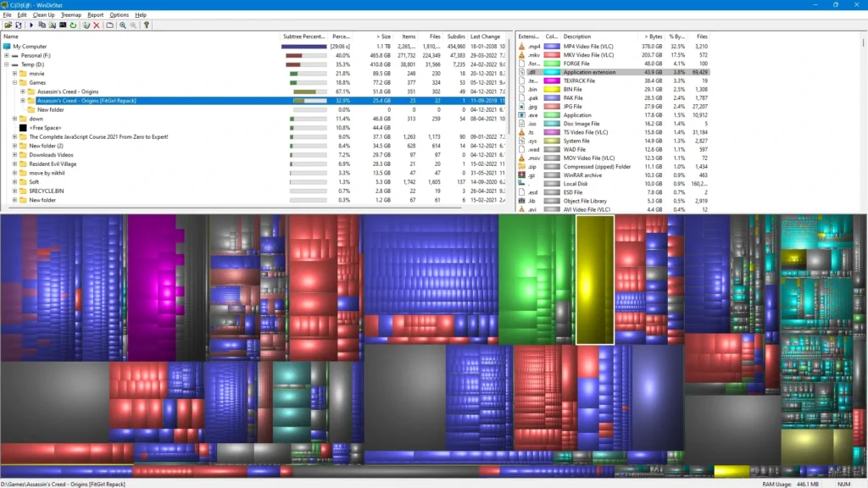Image resolution: width=868 pixels, height=488 pixels.
Task: Open selection in Explorer via toolbar icon
Action: point(53,25)
